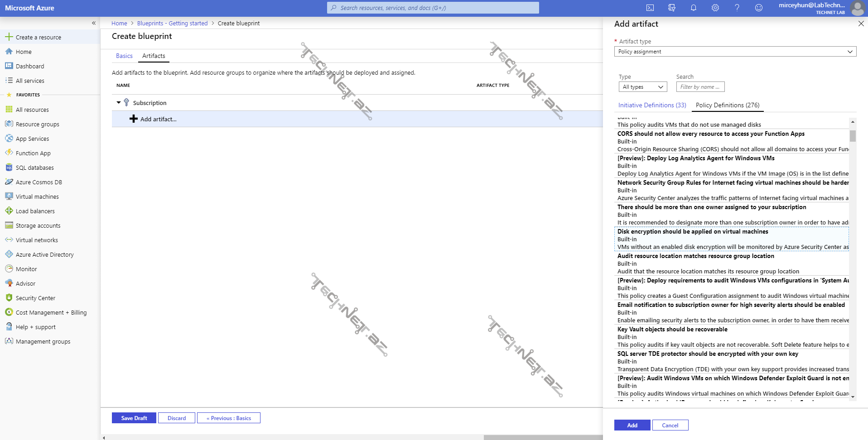Image resolution: width=868 pixels, height=440 pixels.
Task: Click the Security Center sidebar icon
Action: [x=9, y=298]
